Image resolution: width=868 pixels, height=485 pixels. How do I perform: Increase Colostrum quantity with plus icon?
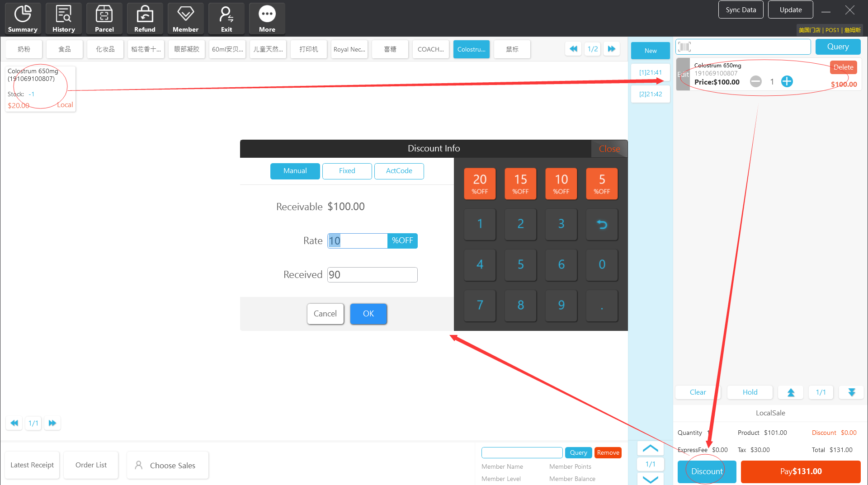tap(787, 81)
